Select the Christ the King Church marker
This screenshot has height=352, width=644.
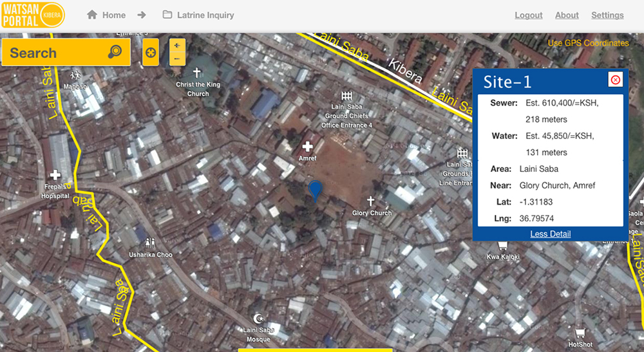pos(197,73)
